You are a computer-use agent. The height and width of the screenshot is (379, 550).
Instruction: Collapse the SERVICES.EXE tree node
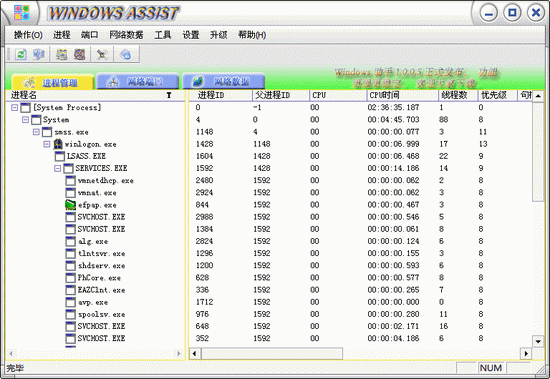click(x=58, y=168)
